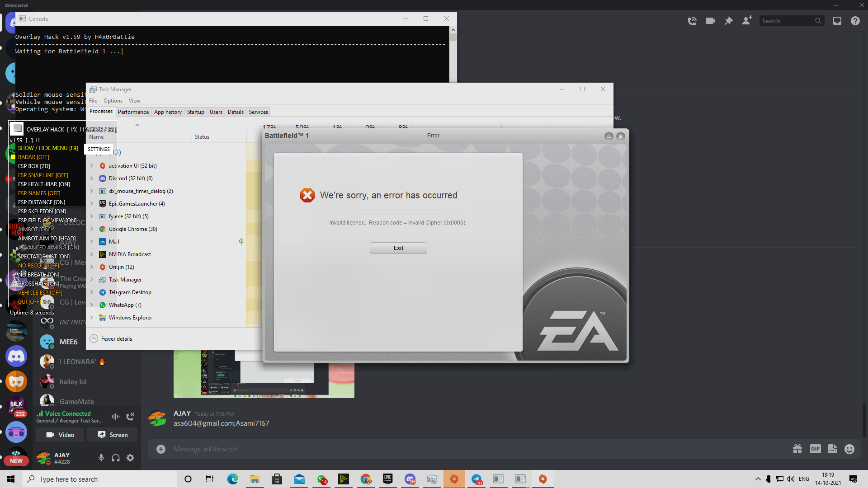Click Exit in Battlefield error dialog
The height and width of the screenshot is (488, 868).
point(398,248)
